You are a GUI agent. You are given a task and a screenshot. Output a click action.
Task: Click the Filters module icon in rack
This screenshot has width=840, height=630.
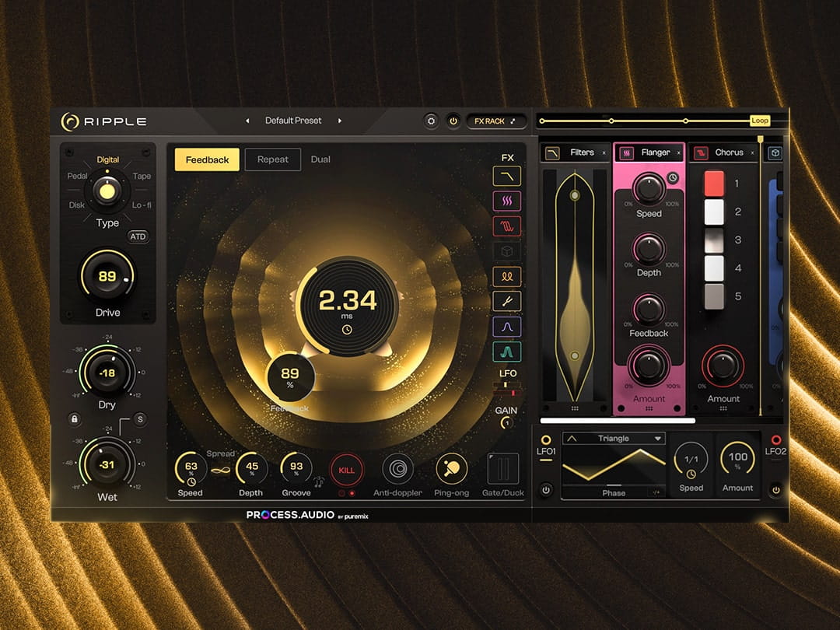coord(552,153)
